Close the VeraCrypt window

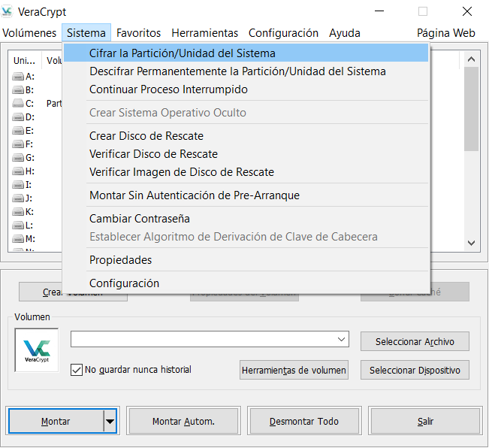pyautogui.click(x=467, y=11)
